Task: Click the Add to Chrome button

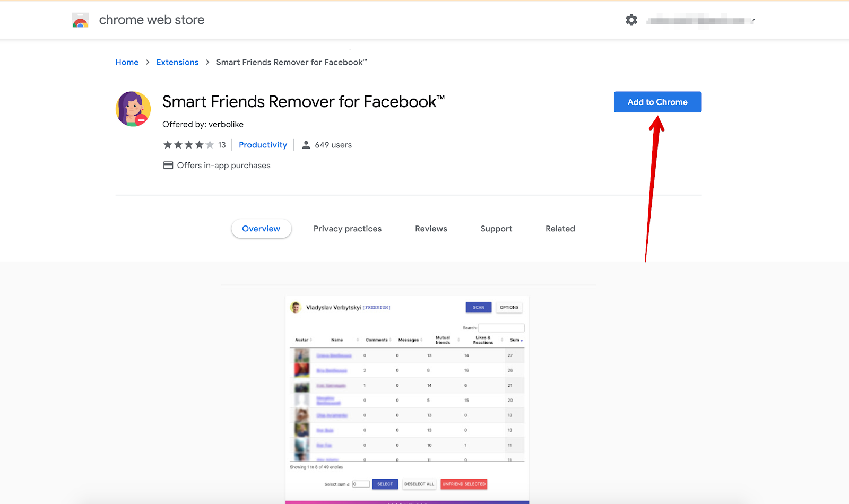Action: [657, 102]
